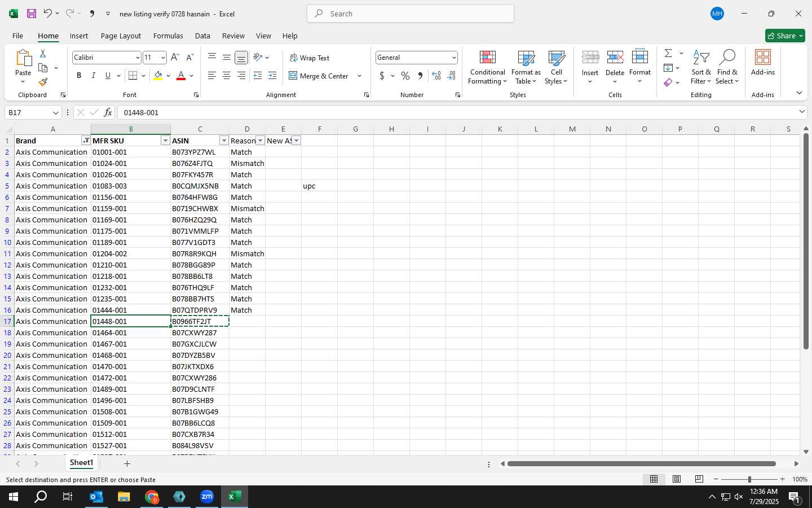The height and width of the screenshot is (508, 812).
Task: Apply the yellow Fill Color
Action: [x=158, y=76]
